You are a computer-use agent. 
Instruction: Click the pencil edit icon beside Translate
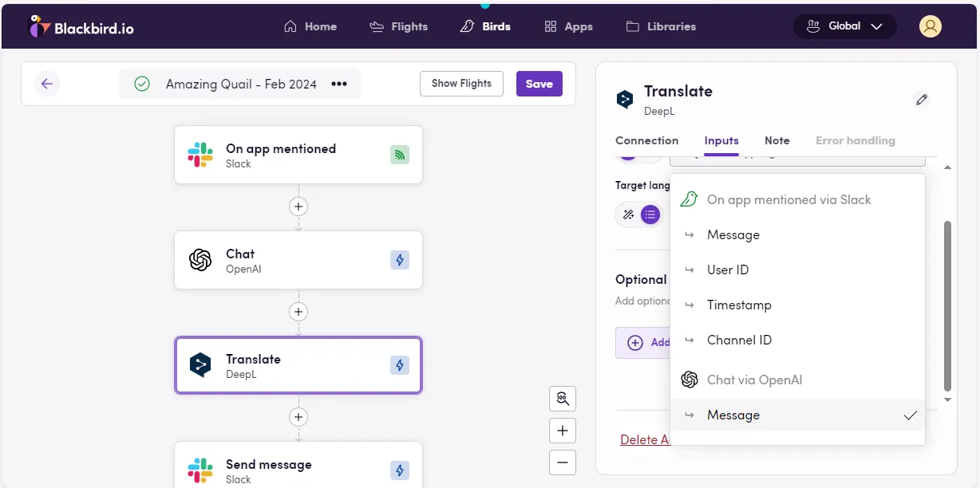[921, 99]
